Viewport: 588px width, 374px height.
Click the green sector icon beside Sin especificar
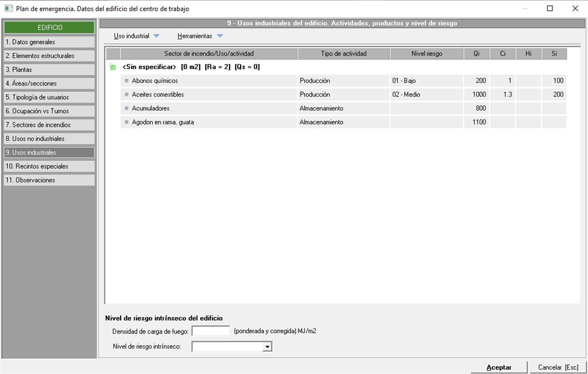coord(112,67)
